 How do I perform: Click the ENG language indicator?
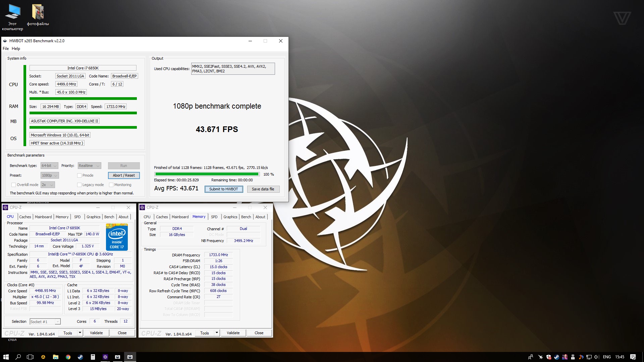(x=607, y=357)
